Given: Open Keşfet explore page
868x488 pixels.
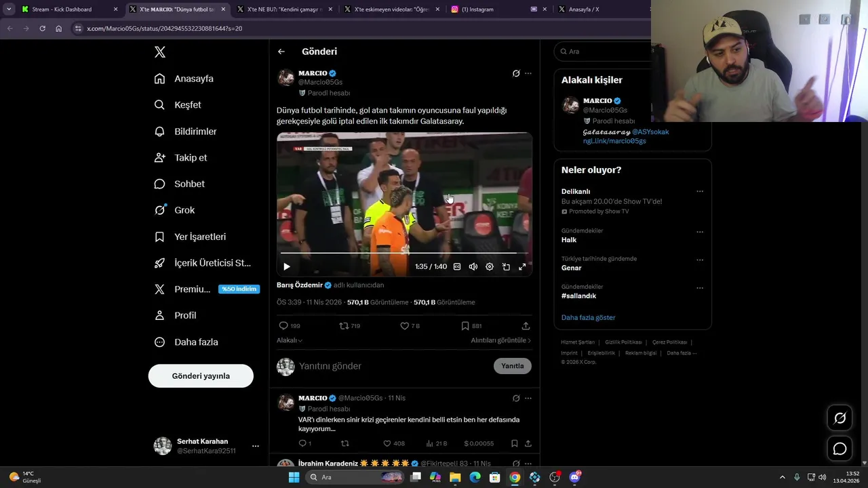Looking at the screenshot, I should click(x=178, y=105).
